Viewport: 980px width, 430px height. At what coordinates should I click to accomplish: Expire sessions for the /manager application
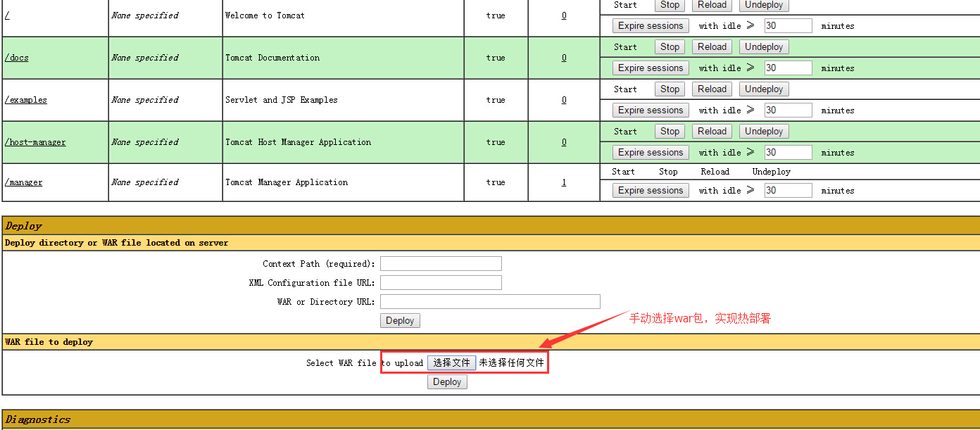tap(651, 191)
